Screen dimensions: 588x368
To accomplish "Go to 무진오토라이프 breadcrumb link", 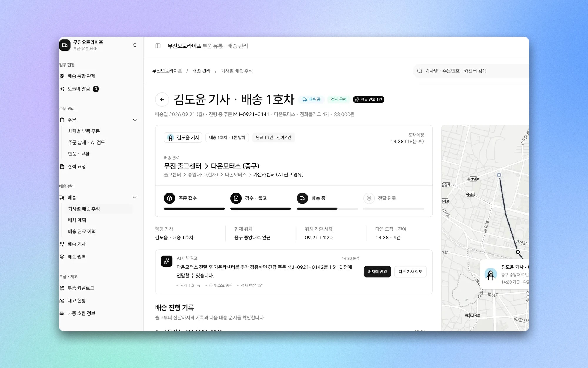I will click(167, 71).
